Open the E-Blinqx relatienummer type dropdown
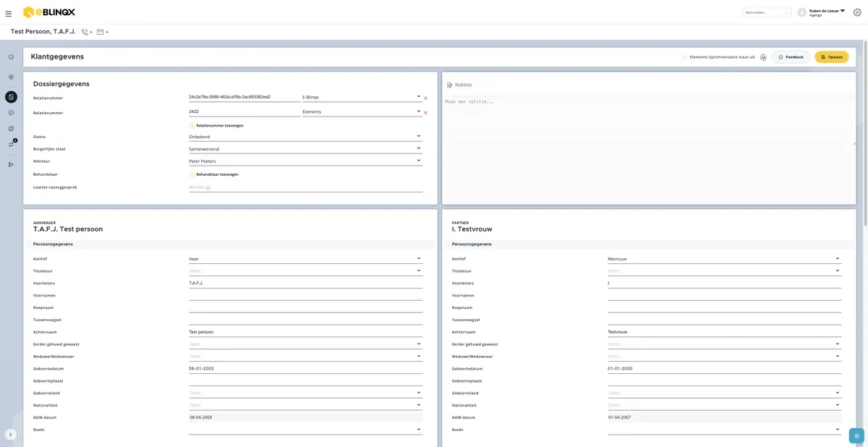The height and width of the screenshot is (447, 868). click(362, 97)
